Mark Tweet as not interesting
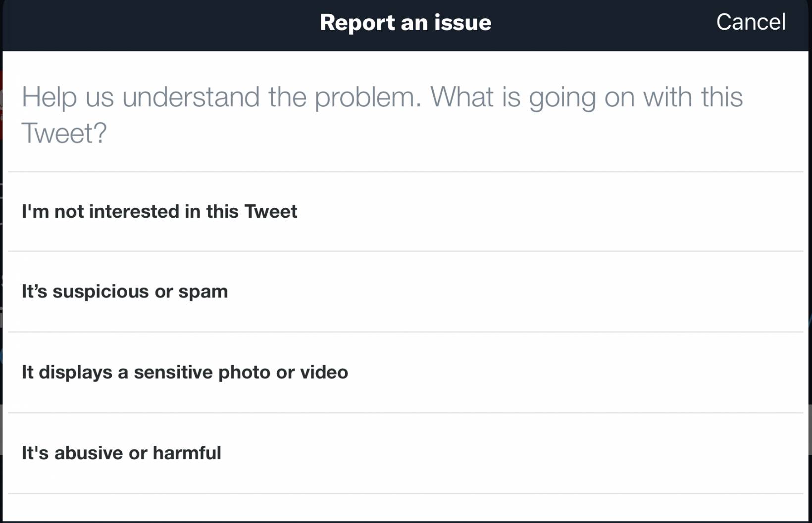 point(159,212)
